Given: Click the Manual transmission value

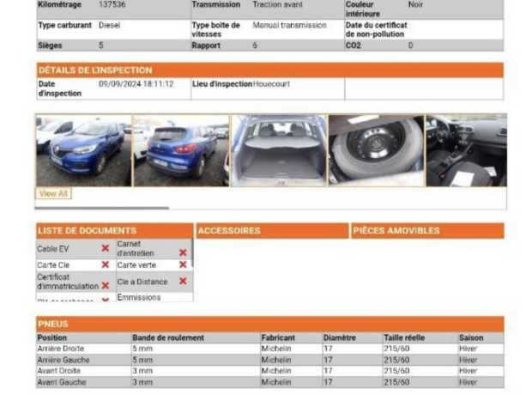Looking at the screenshot, I should coord(289,25).
